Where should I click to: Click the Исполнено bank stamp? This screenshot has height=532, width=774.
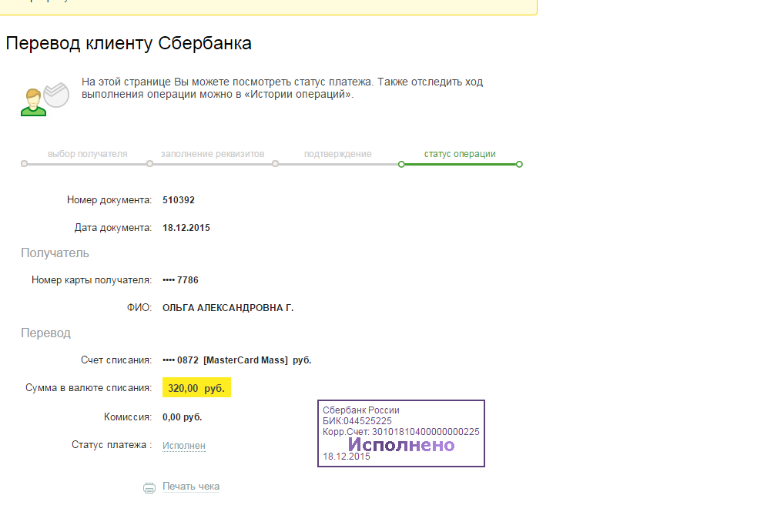401,433
